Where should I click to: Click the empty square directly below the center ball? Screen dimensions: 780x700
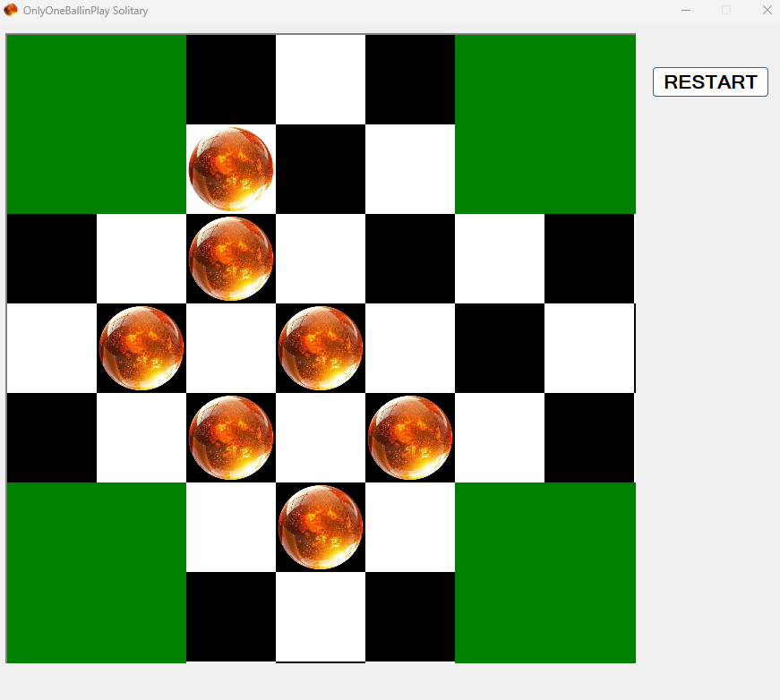[x=321, y=437]
